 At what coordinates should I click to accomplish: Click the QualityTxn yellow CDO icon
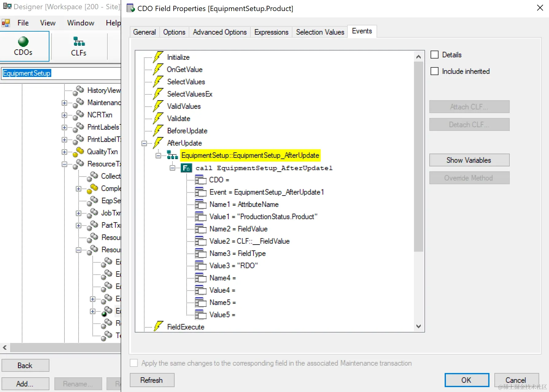point(79,152)
